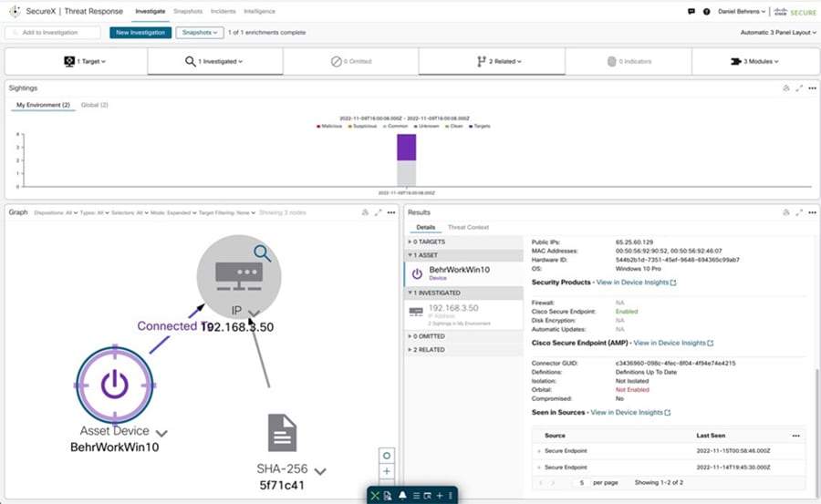Open the Snapshots dropdown button
Image resolution: width=821 pixels, height=504 pixels.
coord(200,33)
